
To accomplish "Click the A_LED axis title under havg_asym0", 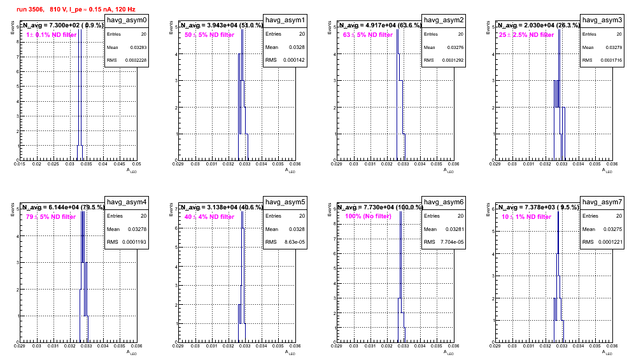I will (x=132, y=171).
